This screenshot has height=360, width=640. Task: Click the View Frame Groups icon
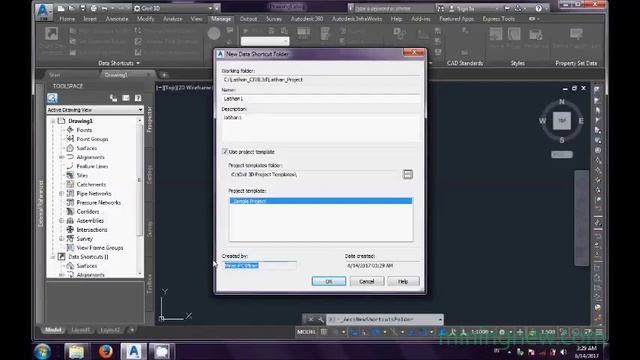click(x=70, y=247)
